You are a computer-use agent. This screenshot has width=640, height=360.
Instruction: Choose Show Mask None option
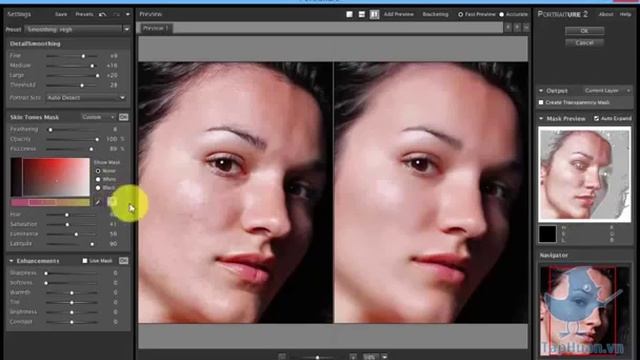[98, 171]
